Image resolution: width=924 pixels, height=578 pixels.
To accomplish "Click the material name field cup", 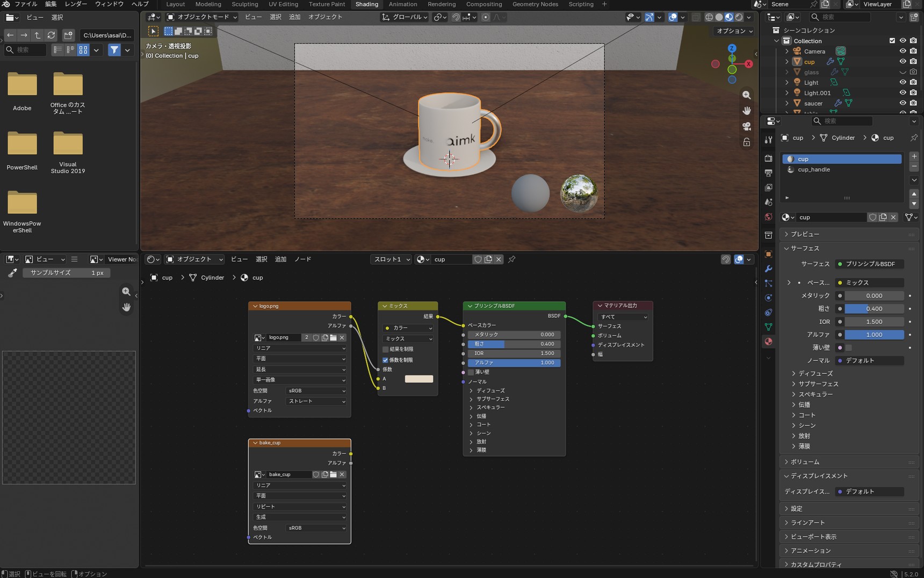I will (x=832, y=218).
